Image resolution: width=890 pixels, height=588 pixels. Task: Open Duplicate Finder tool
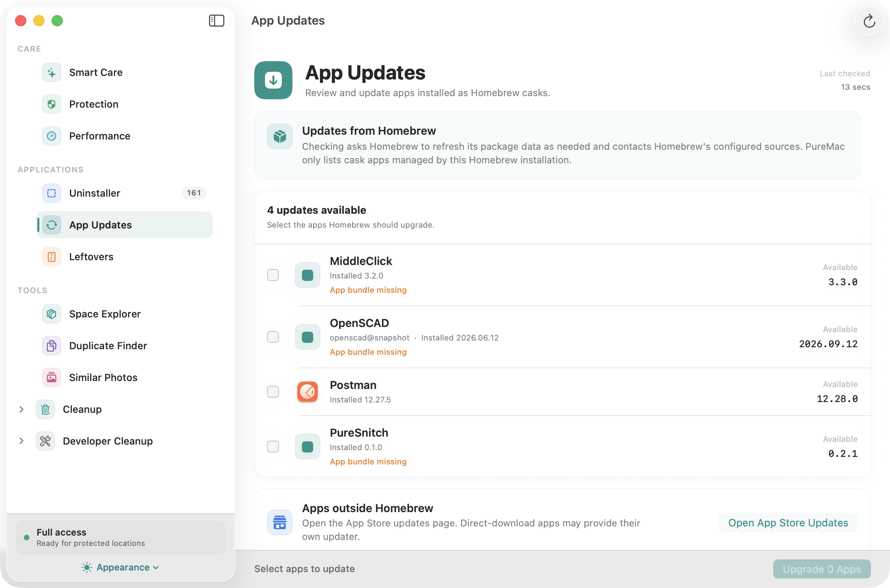124,346
